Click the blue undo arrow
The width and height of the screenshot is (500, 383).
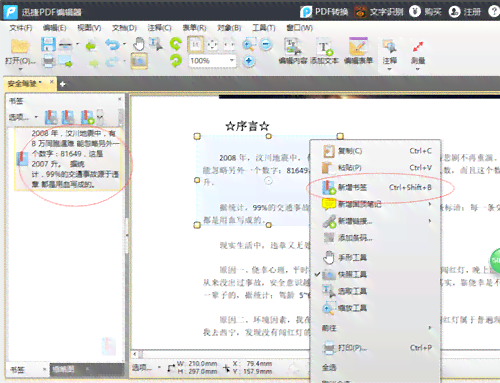click(x=112, y=45)
